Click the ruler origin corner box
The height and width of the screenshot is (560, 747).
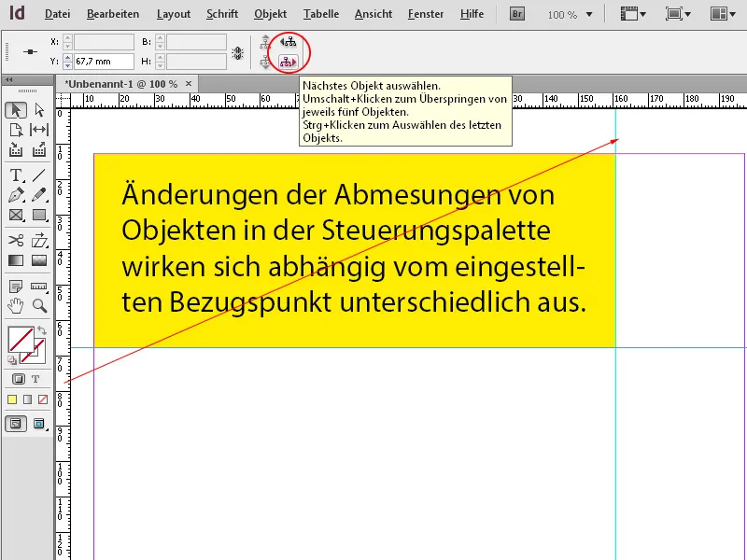click(63, 101)
